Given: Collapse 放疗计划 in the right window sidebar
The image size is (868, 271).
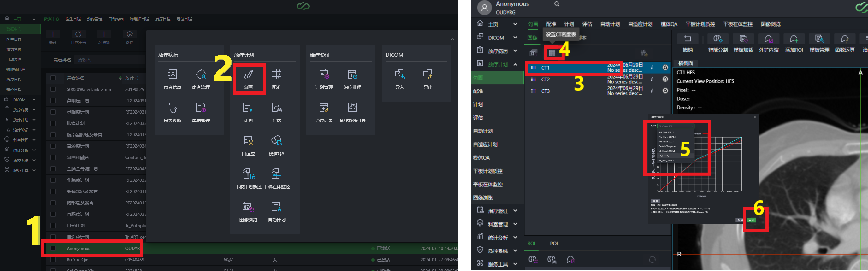Looking at the screenshot, I should pyautogui.click(x=515, y=64).
